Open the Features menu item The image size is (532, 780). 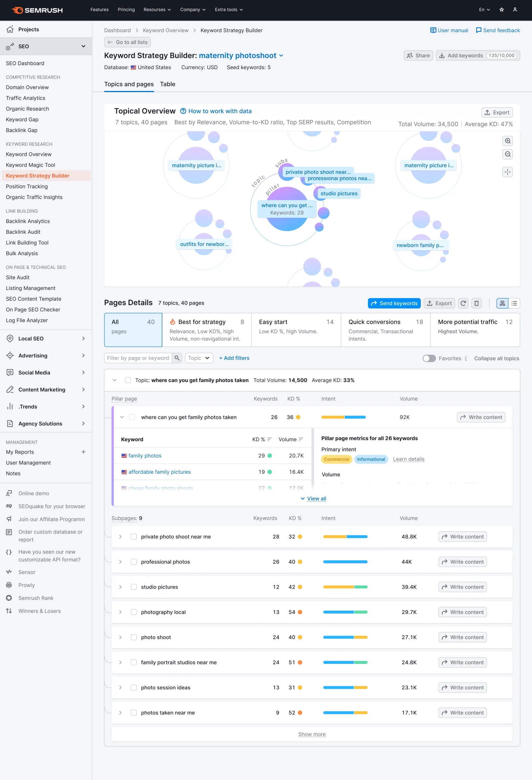click(x=100, y=10)
